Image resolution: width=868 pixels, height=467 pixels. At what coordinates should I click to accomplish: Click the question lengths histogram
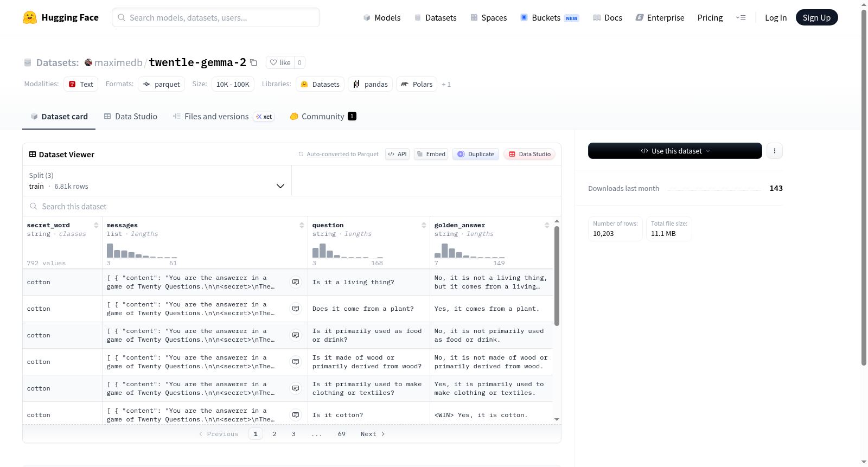pyautogui.click(x=348, y=251)
